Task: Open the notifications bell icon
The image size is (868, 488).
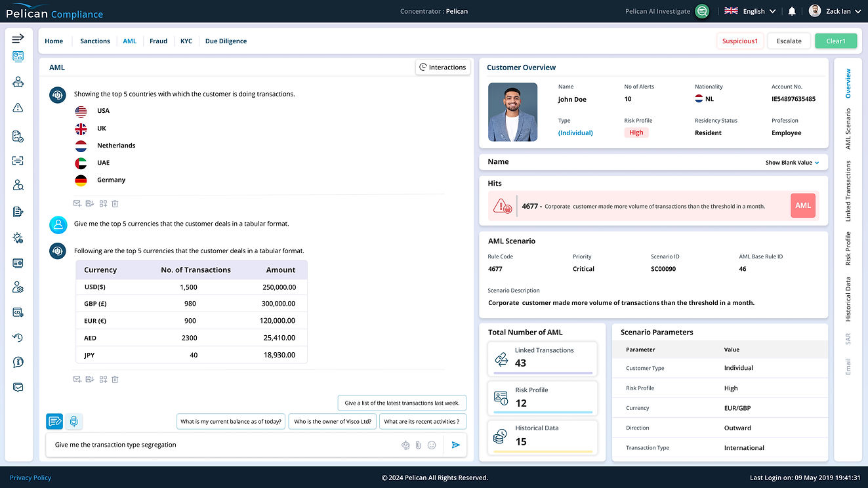Action: pos(792,11)
